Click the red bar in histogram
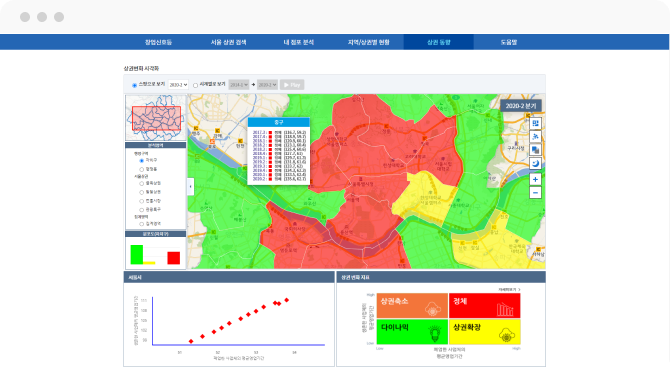This screenshot has height=373, width=670. tap(173, 258)
